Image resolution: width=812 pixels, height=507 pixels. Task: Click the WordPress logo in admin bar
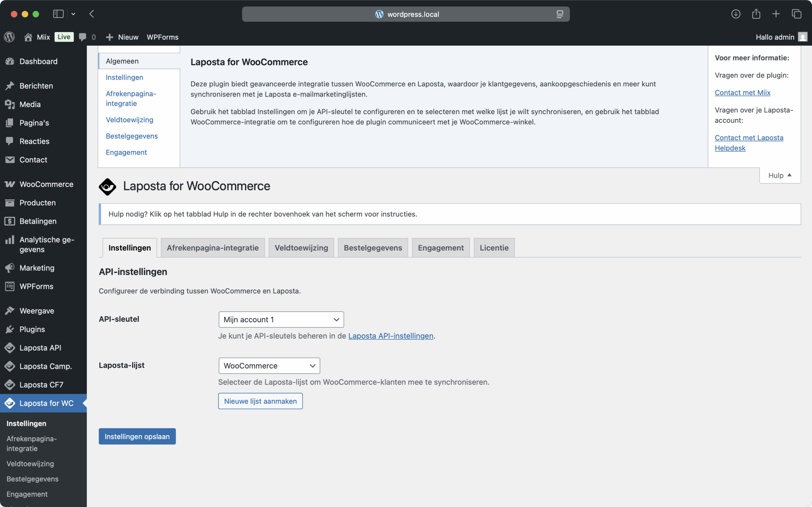click(10, 37)
